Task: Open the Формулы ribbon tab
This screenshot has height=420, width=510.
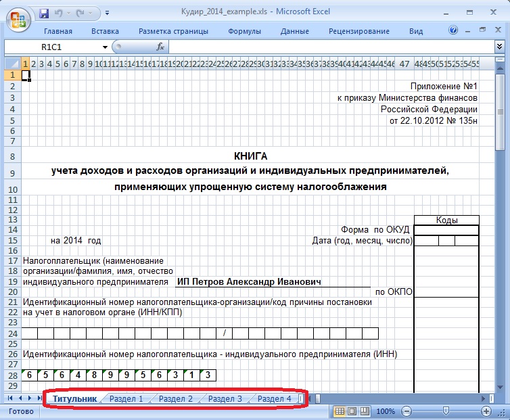Action: click(x=245, y=32)
